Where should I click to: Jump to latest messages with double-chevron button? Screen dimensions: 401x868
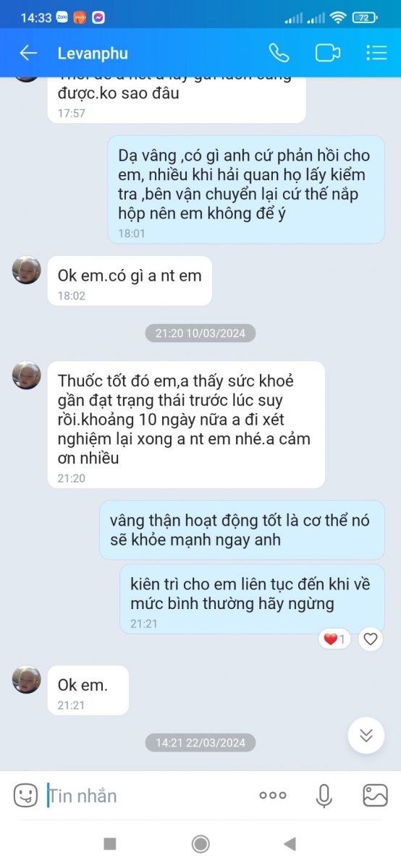click(x=366, y=736)
